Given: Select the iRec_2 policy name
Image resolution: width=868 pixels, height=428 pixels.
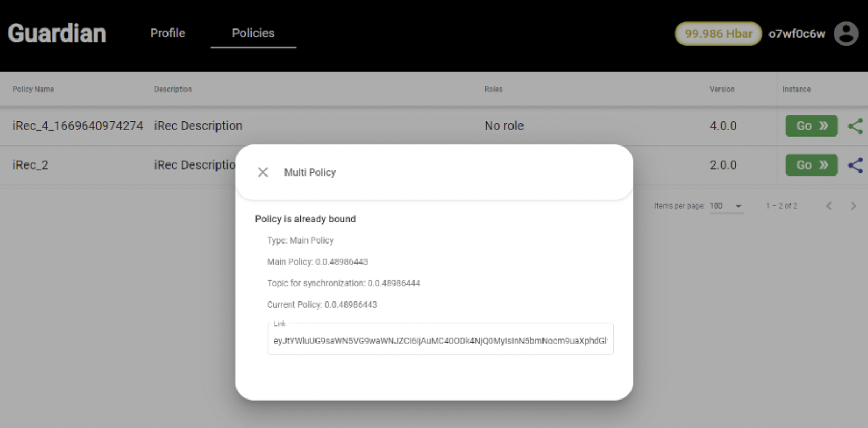Looking at the screenshot, I should [x=31, y=165].
